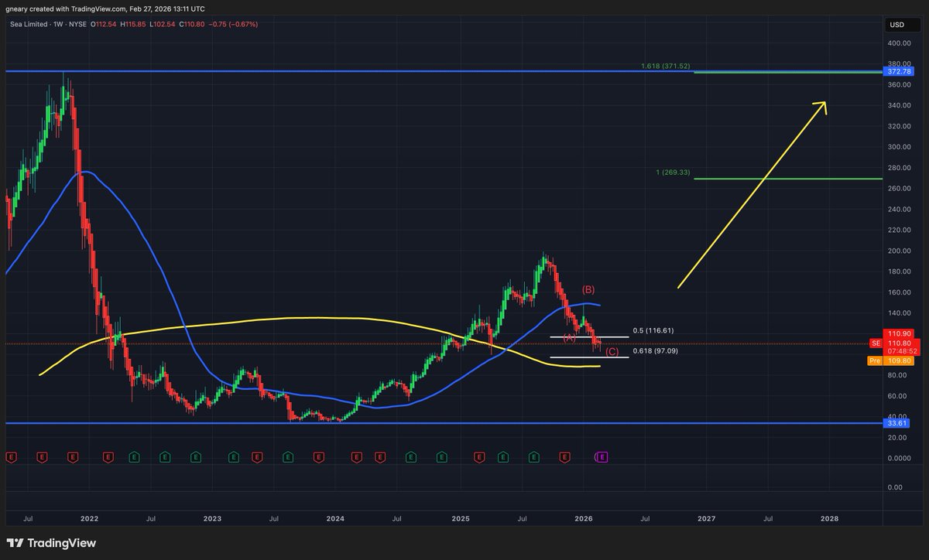Click the 400.00 price axis label
The width and height of the screenshot is (929, 560).
coord(897,43)
